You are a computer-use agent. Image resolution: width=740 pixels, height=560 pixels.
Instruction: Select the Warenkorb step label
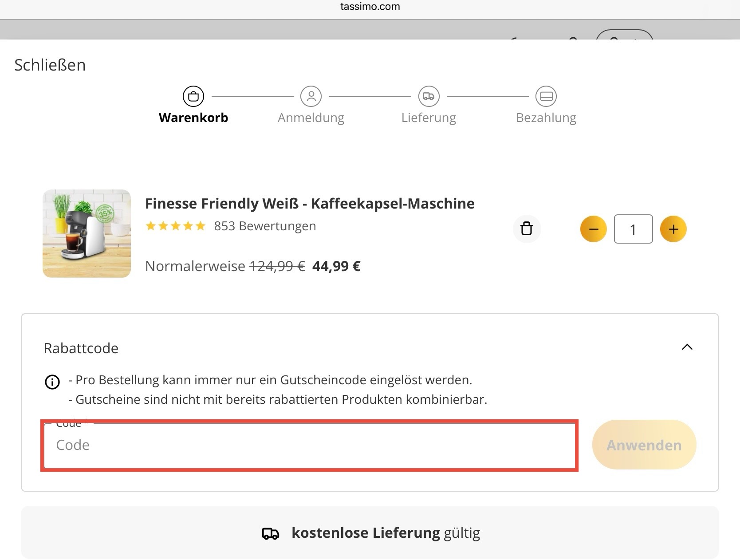193,118
